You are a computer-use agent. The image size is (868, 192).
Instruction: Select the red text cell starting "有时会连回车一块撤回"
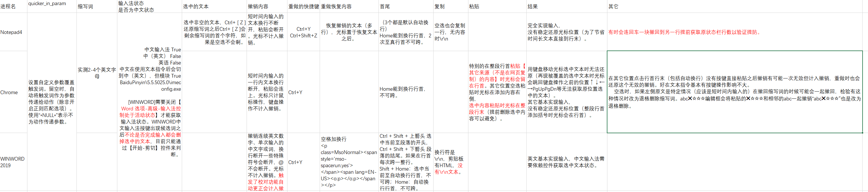[x=735, y=32]
